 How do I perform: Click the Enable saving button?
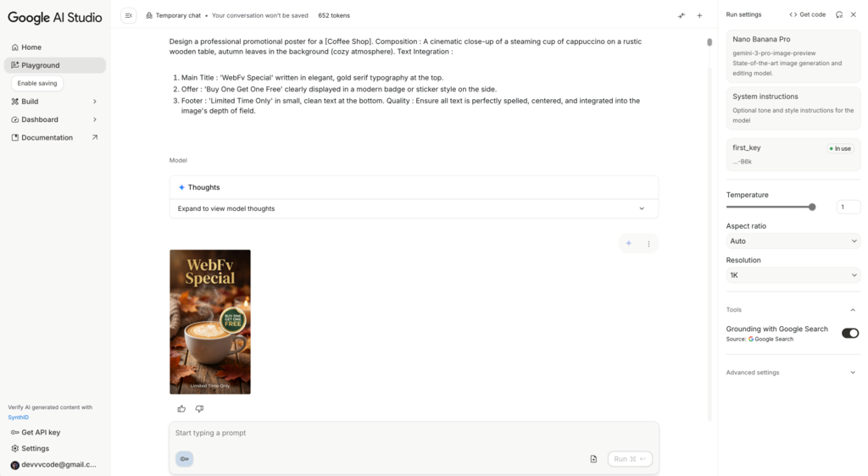click(37, 84)
